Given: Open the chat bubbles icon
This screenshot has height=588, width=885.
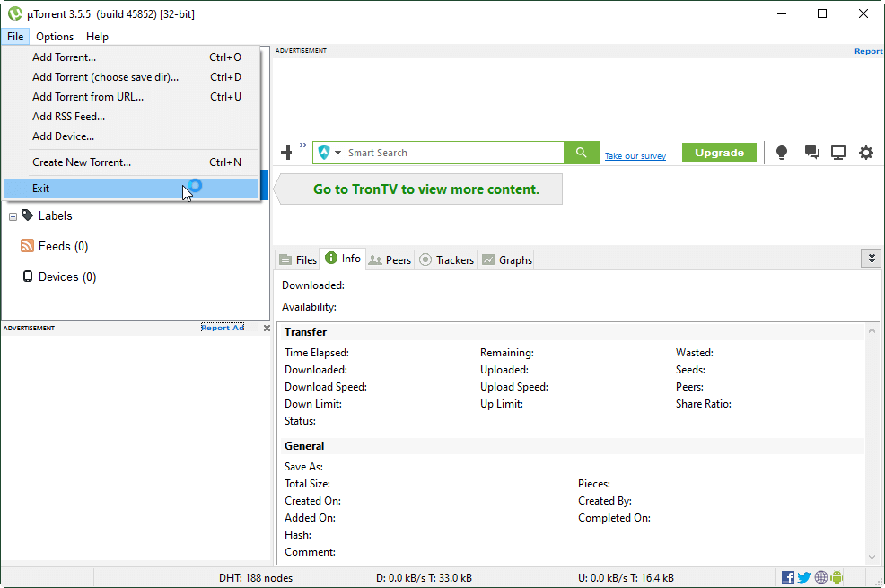Looking at the screenshot, I should point(811,153).
